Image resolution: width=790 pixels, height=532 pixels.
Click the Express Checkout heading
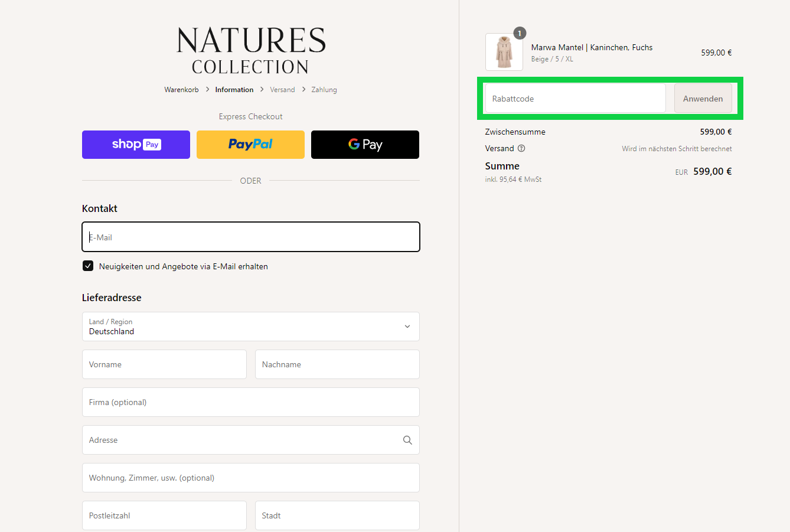click(250, 116)
